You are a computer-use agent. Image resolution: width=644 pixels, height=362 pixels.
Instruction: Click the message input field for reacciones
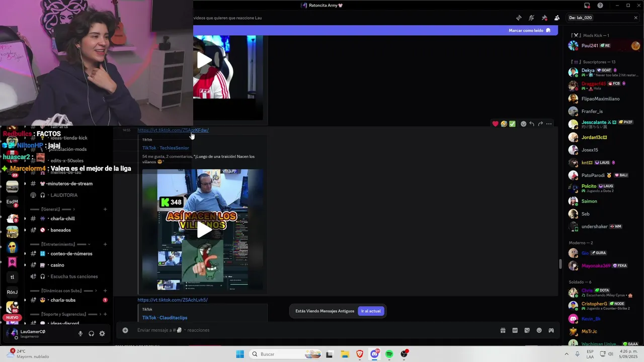[312, 330]
